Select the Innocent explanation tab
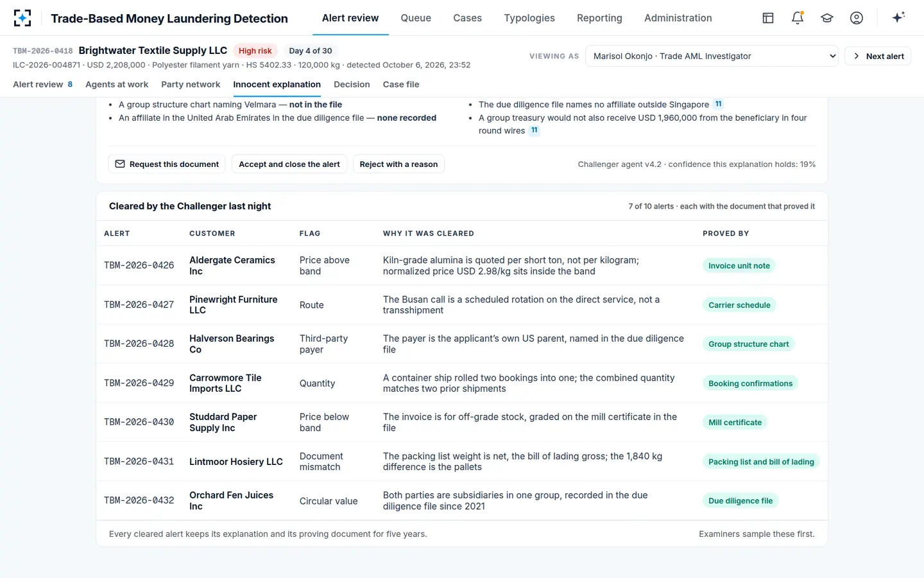The image size is (924, 578). pos(277,84)
